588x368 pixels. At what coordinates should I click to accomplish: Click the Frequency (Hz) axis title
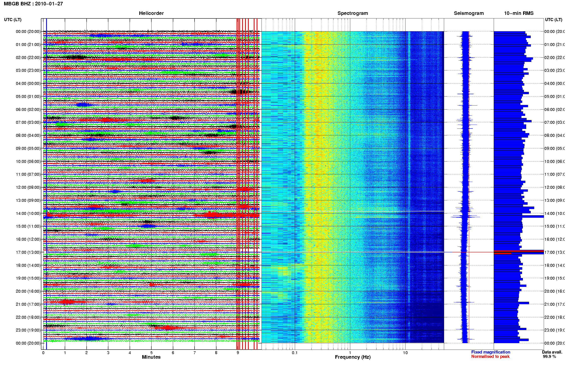point(353,357)
